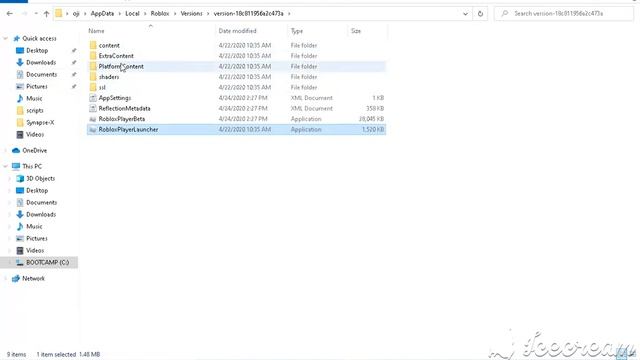
Task: Unpin Documents using its pin icon
Action: pyautogui.click(x=74, y=75)
